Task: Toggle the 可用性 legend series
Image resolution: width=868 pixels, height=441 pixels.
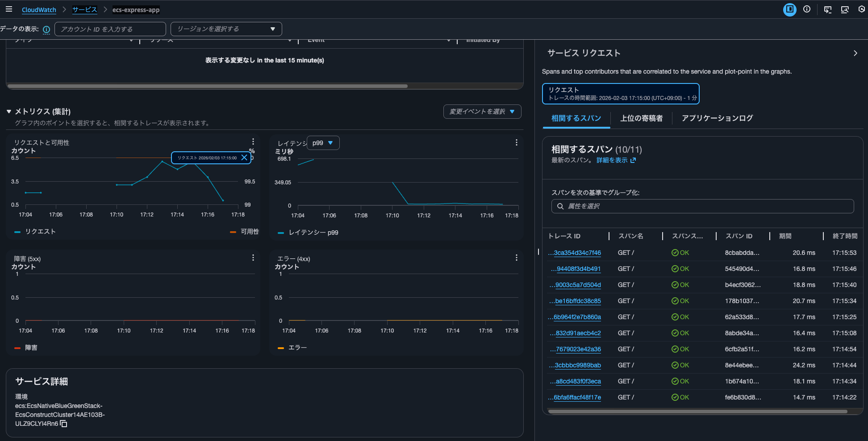Action: 245,232
